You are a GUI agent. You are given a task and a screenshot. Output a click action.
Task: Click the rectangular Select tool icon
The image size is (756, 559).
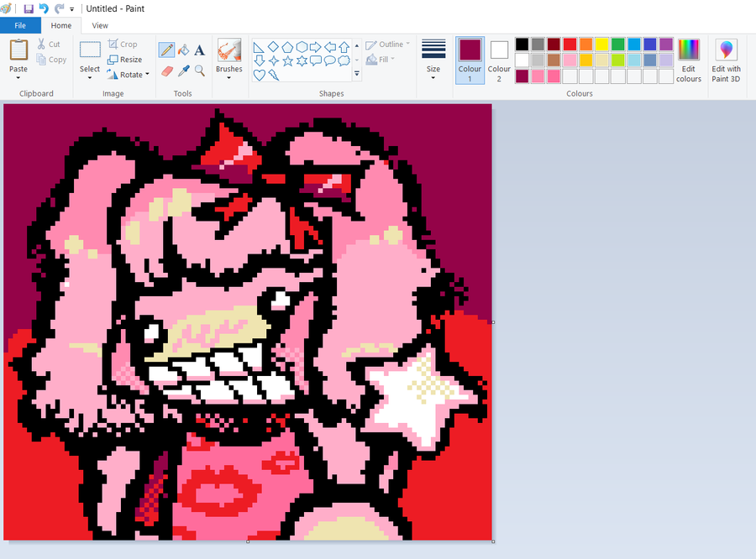coord(90,50)
